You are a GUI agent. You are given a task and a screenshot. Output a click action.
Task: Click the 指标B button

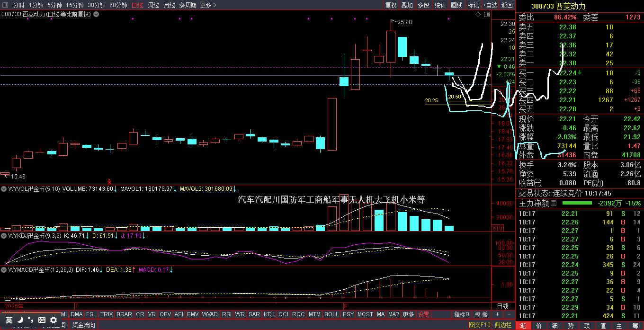(x=461, y=314)
